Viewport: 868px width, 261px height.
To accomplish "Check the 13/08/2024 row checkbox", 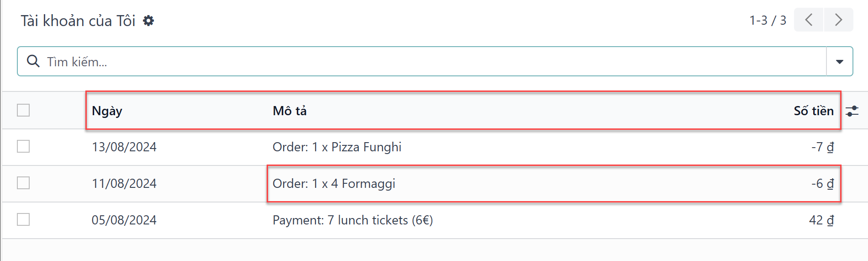I will coord(23,146).
